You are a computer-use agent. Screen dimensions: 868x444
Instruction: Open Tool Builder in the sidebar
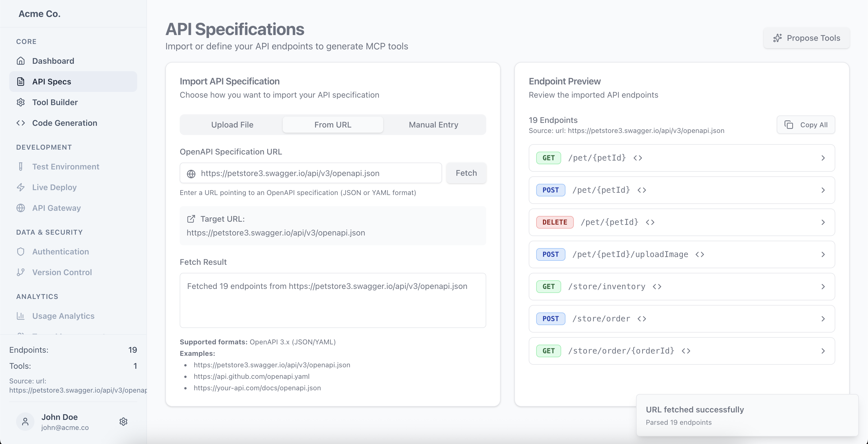coord(55,102)
